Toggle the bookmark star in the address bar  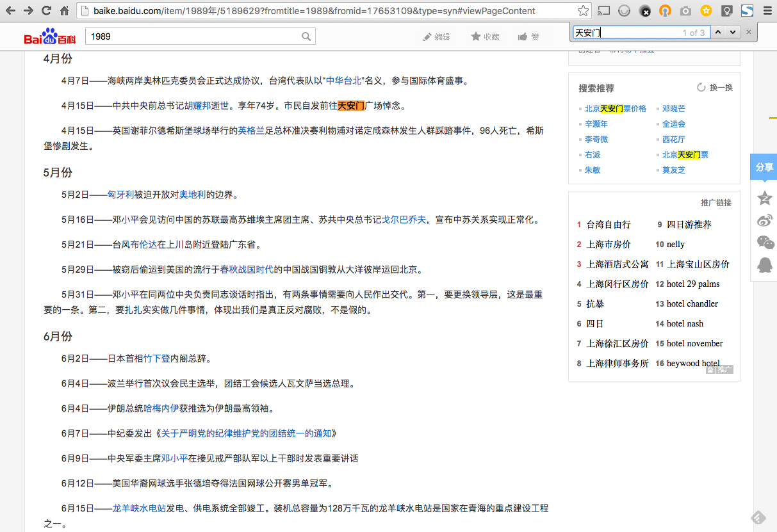click(x=584, y=10)
